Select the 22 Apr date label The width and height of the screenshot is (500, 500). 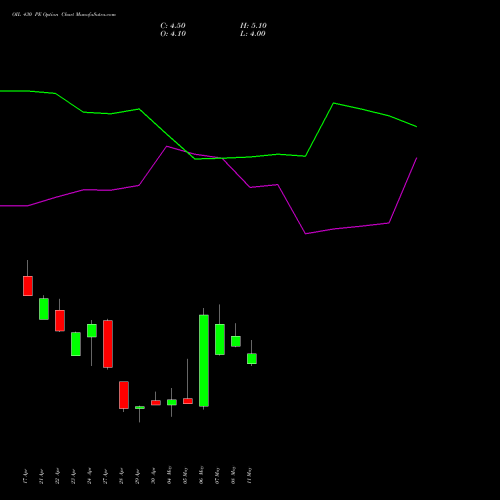click(58, 476)
